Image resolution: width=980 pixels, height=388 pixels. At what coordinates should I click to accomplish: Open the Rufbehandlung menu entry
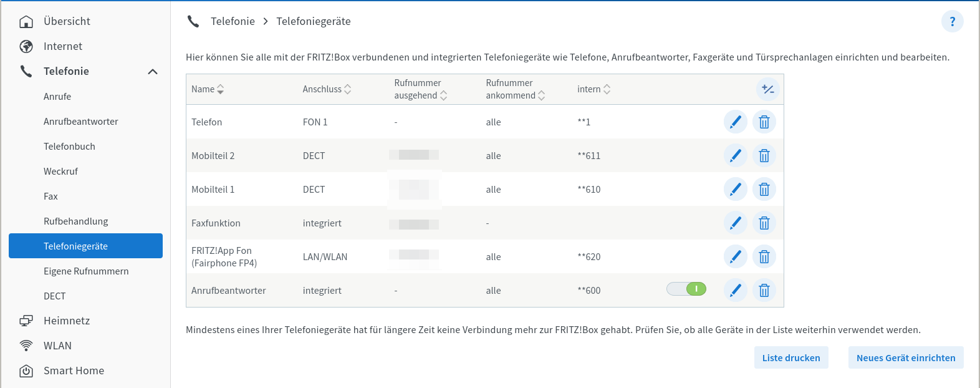coord(75,221)
